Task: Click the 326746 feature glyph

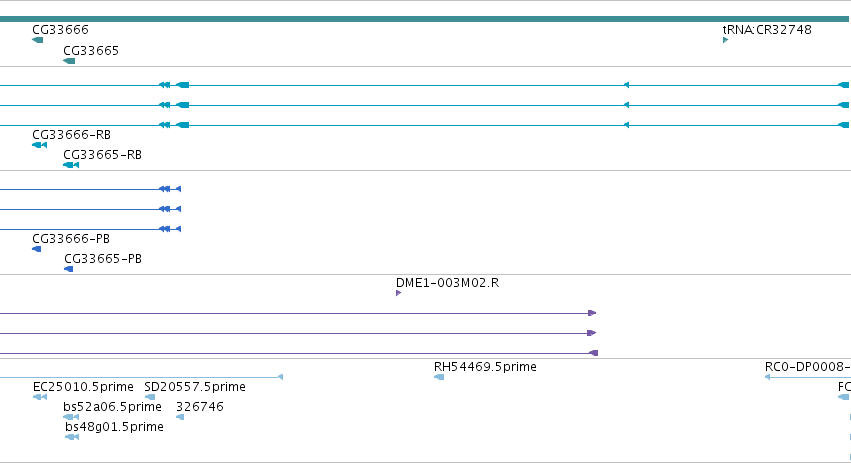Action: click(x=180, y=417)
